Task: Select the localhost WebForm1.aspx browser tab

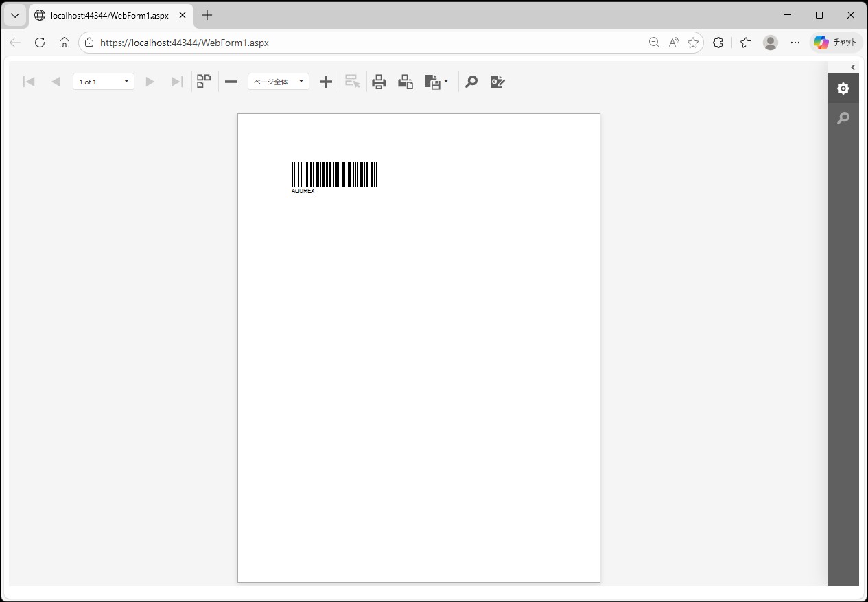Action: click(110, 15)
